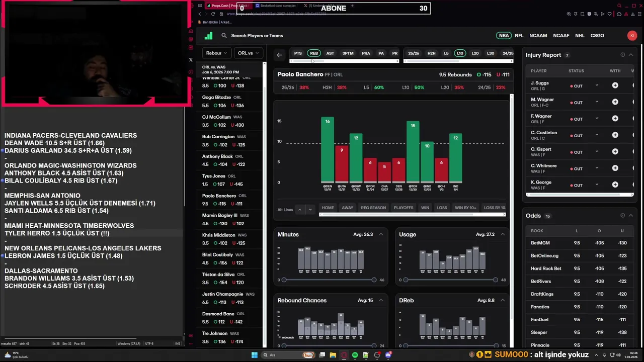Select Desmond Bane 5.5 prop
Screen dimensions: 644x362
click(230, 318)
